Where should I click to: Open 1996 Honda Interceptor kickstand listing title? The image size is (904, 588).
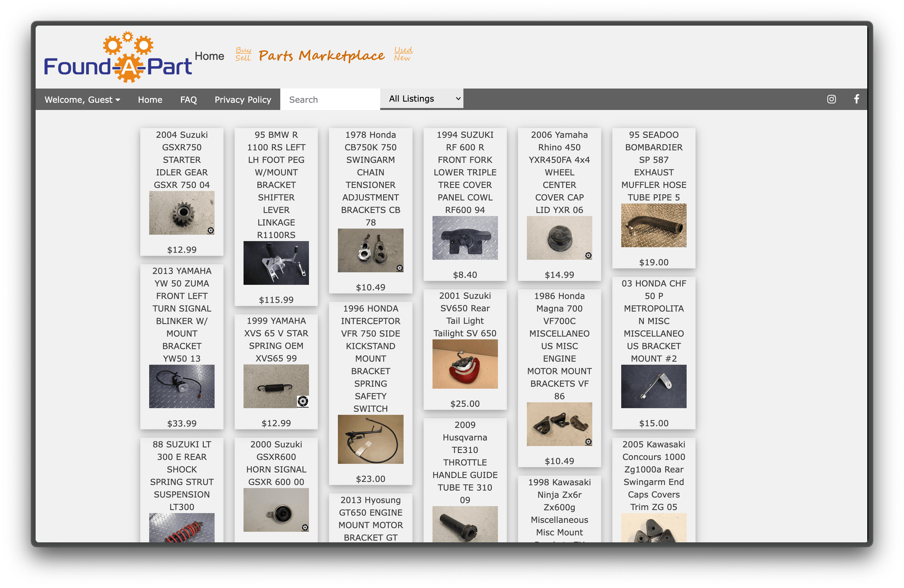(370, 358)
